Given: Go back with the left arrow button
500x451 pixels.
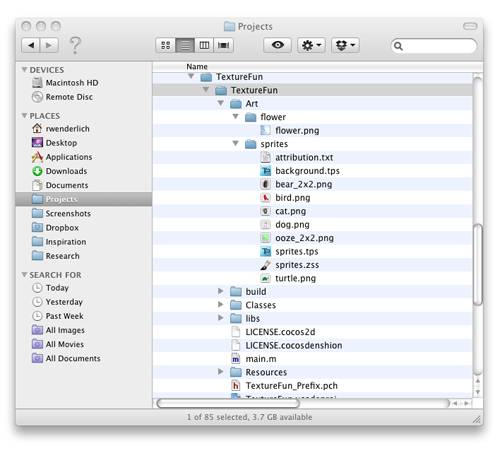Looking at the screenshot, I should pyautogui.click(x=31, y=45).
